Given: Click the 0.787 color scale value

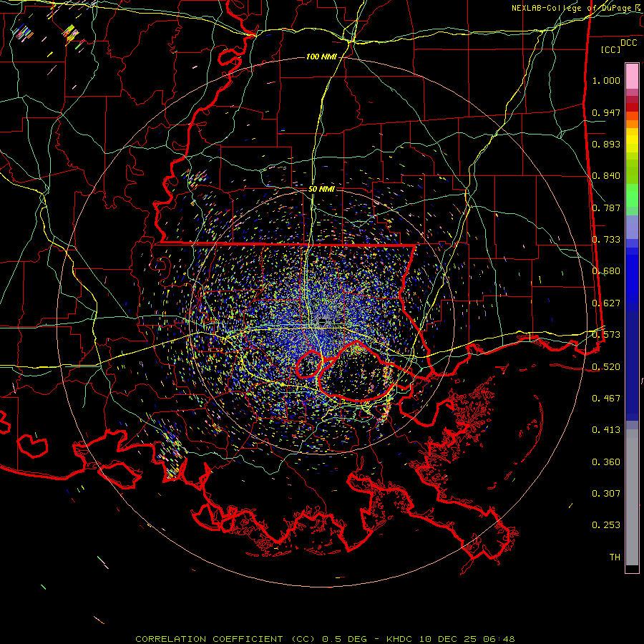Looking at the screenshot, I should [606, 208].
